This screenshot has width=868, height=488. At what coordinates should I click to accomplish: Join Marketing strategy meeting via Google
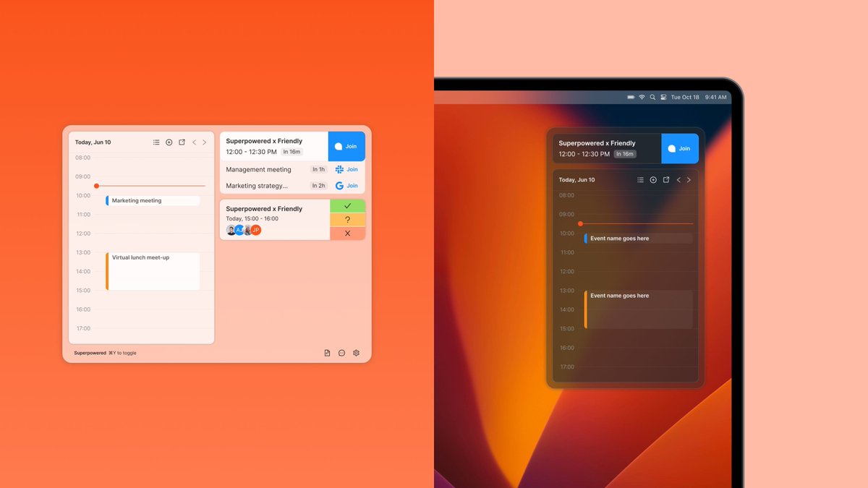click(346, 186)
